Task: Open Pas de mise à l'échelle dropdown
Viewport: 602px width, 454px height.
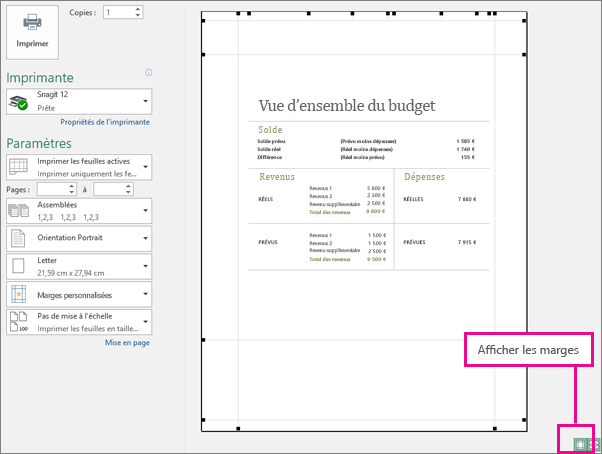Action: (79, 322)
